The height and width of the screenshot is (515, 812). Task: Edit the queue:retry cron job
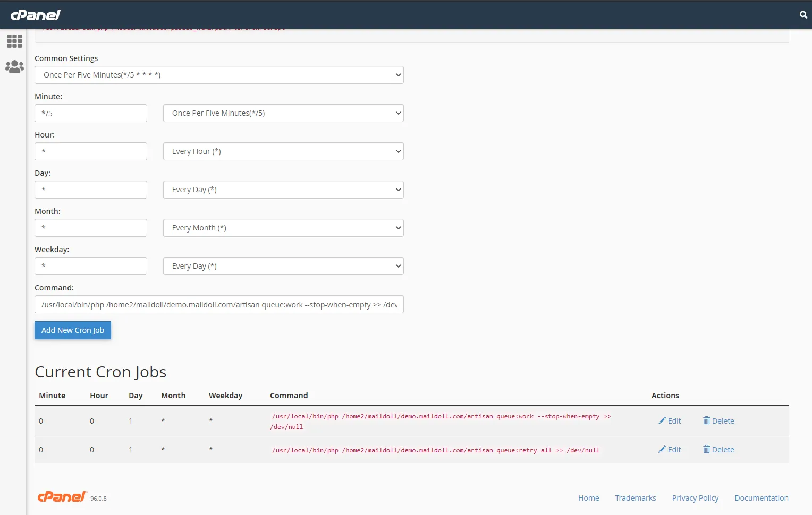(670, 450)
